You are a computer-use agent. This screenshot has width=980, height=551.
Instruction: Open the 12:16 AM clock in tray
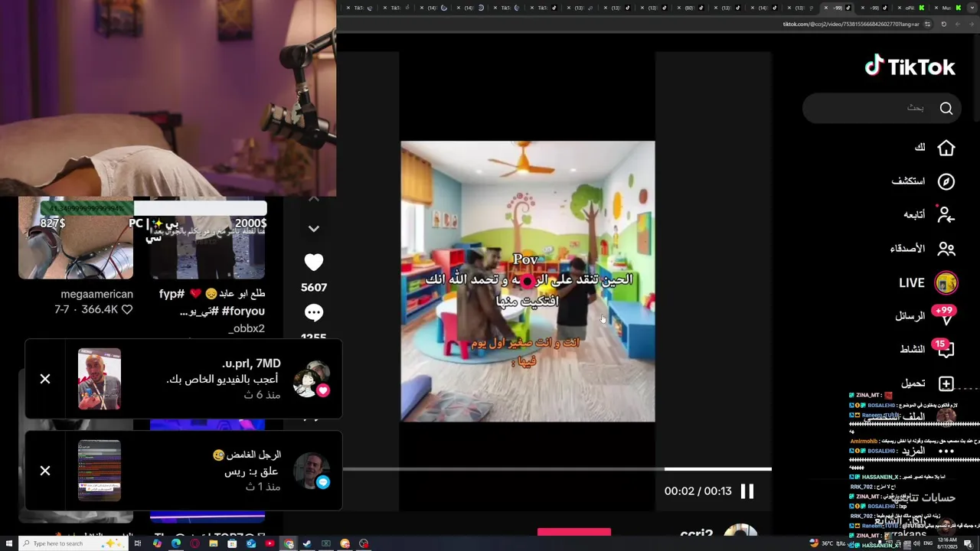coord(948,543)
